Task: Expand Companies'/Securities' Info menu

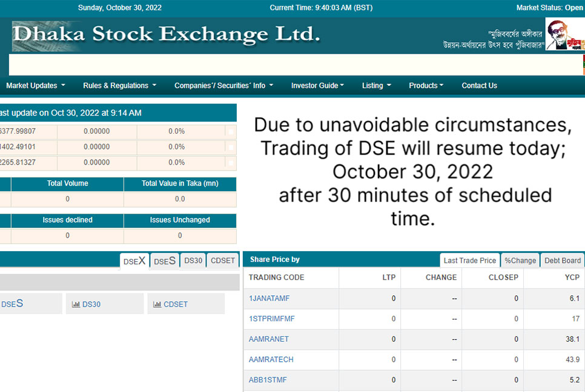Action: point(223,86)
